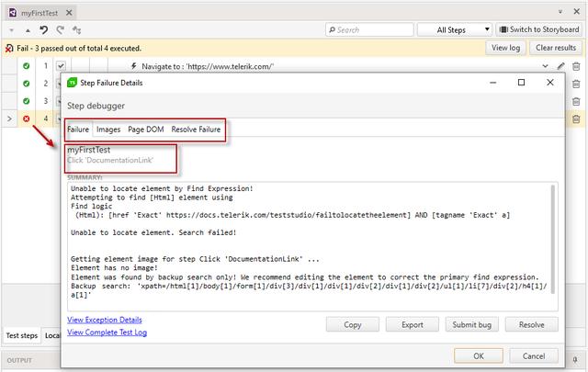Click the move step down arrow

coord(12,30)
